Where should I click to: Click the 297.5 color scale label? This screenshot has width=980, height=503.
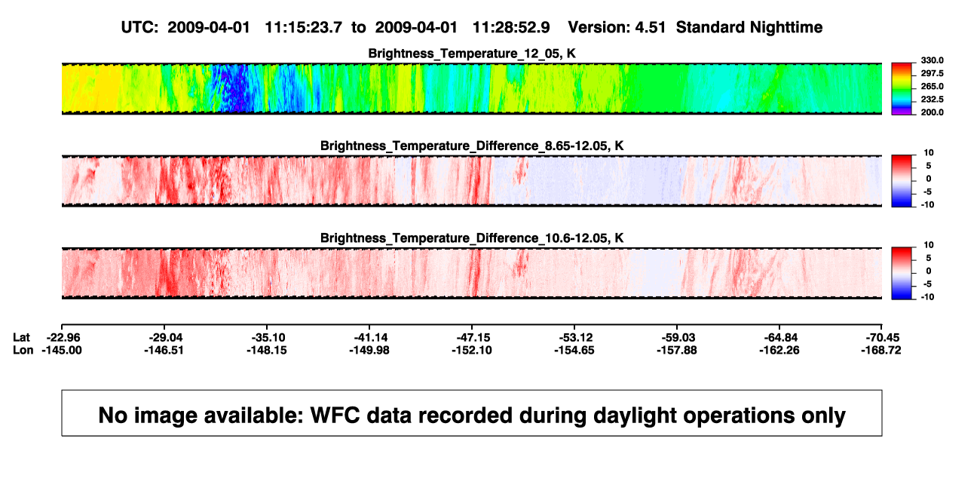[933, 73]
